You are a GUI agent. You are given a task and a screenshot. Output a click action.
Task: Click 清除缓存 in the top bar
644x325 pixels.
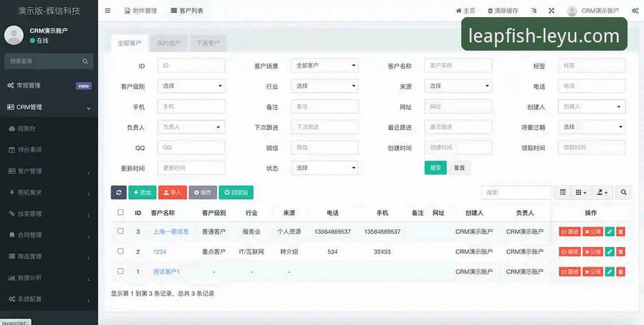503,11
